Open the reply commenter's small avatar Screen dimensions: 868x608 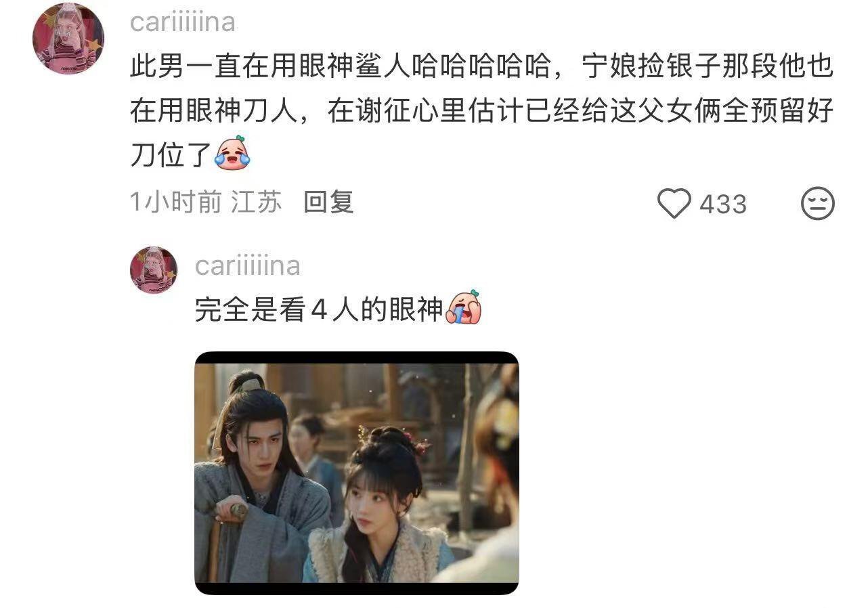coord(154,269)
